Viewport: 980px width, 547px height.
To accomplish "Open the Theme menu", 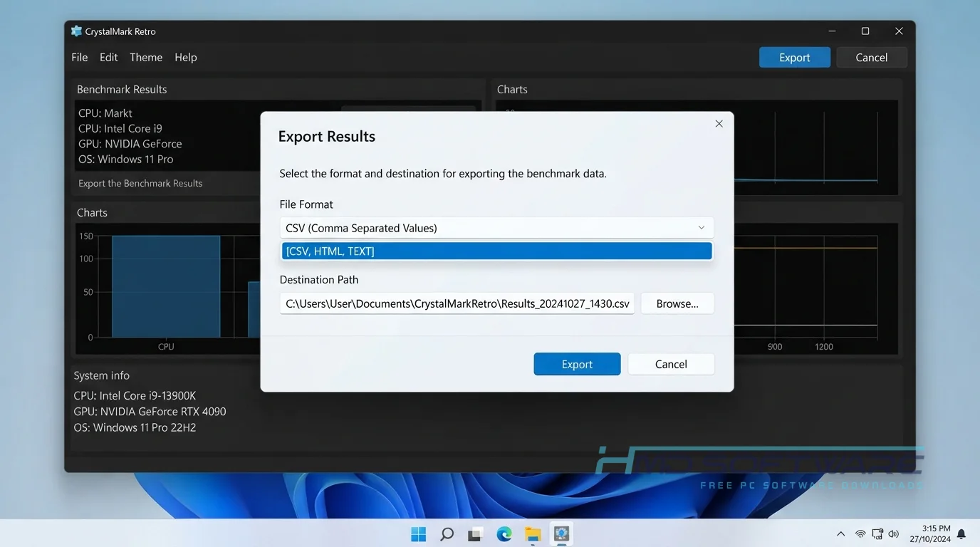I will [146, 58].
